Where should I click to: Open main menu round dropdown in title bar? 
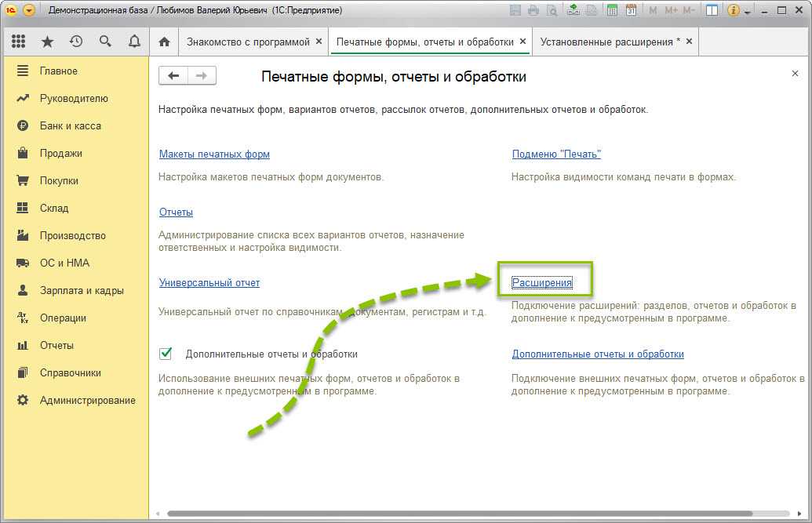coord(30,10)
